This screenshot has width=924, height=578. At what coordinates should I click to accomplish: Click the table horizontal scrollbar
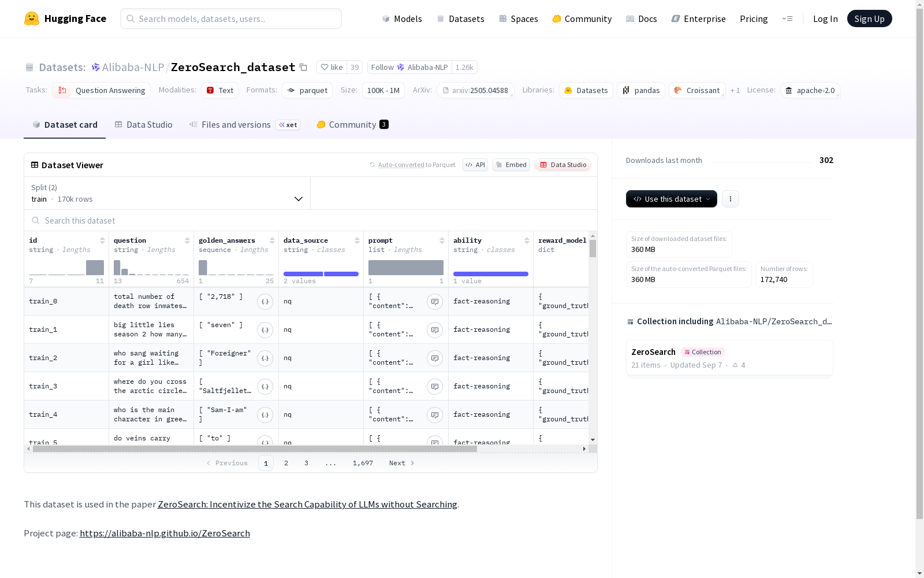(255, 449)
